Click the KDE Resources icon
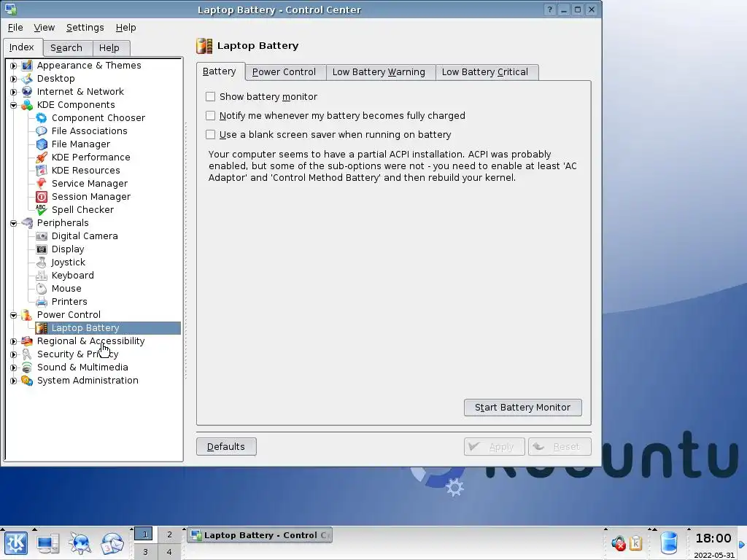 pos(42,170)
